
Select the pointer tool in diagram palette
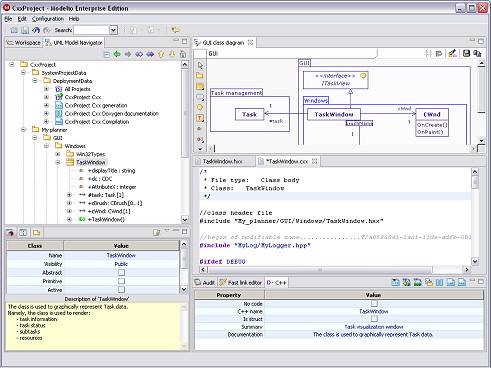coord(200,65)
